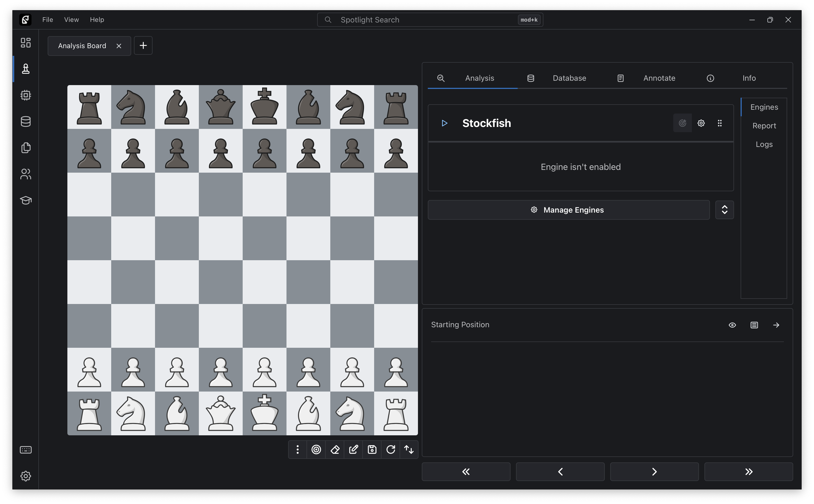Open the Learn graduation cap icon
Image resolution: width=814 pixels, height=504 pixels.
[26, 200]
